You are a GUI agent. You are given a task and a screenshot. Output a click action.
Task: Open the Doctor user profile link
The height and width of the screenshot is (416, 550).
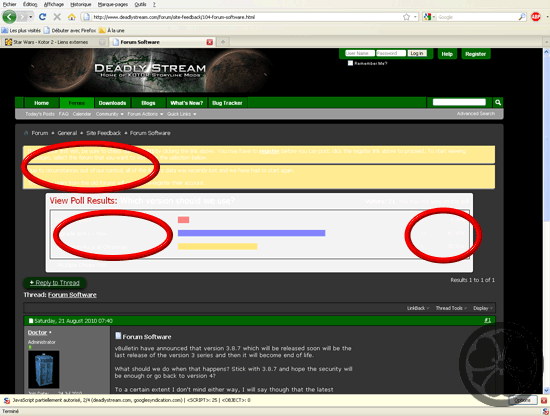click(37, 332)
